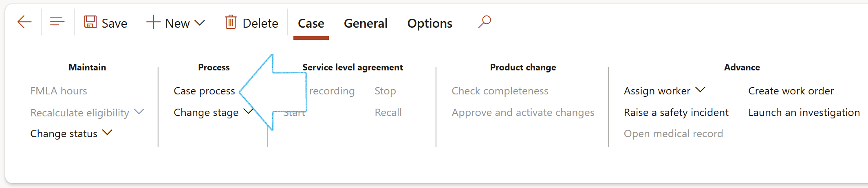Click the Save floppy disk icon
This screenshot has height=188, width=868.
[90, 22]
